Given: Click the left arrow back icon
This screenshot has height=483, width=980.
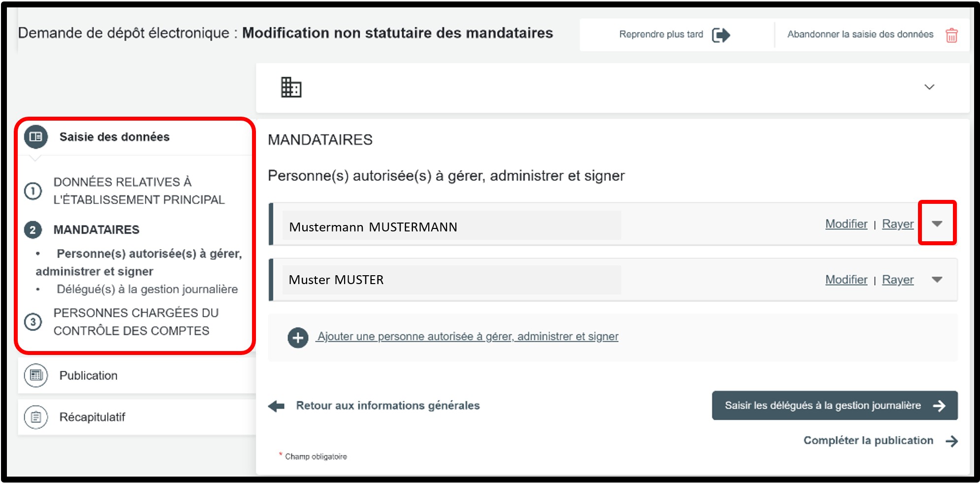Looking at the screenshot, I should click(x=277, y=406).
